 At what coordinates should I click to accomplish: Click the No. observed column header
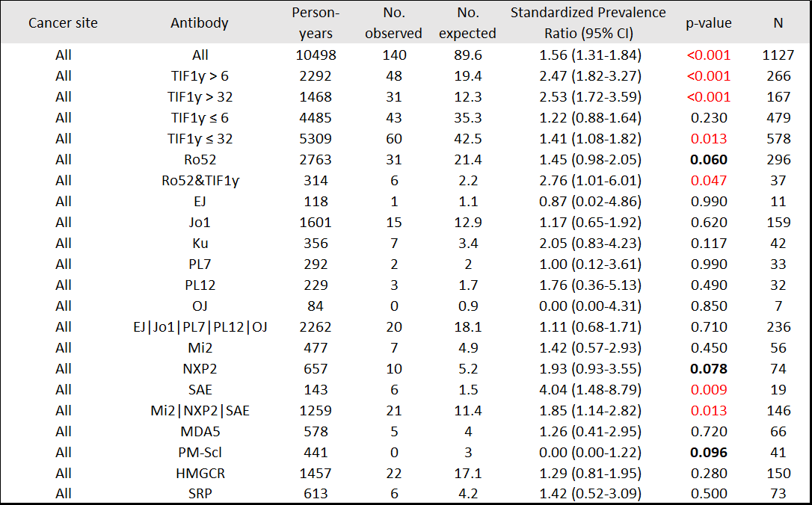pos(394,23)
